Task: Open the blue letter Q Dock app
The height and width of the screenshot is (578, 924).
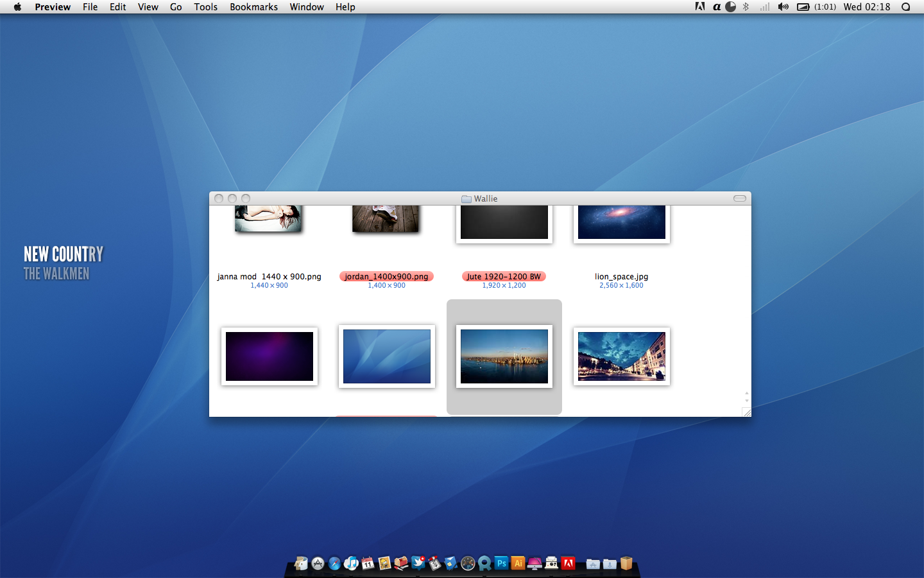Action: click(484, 563)
